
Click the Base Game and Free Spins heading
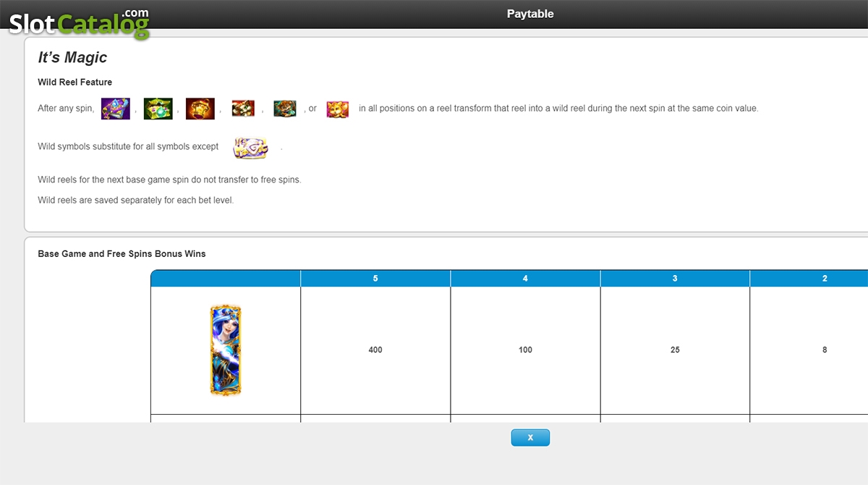click(x=122, y=254)
